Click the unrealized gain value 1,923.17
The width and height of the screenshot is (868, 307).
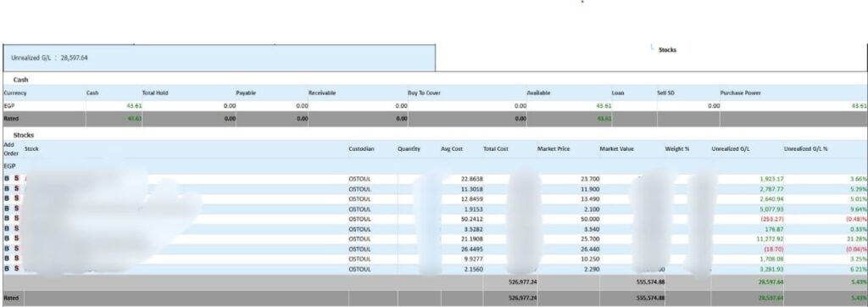click(x=771, y=178)
